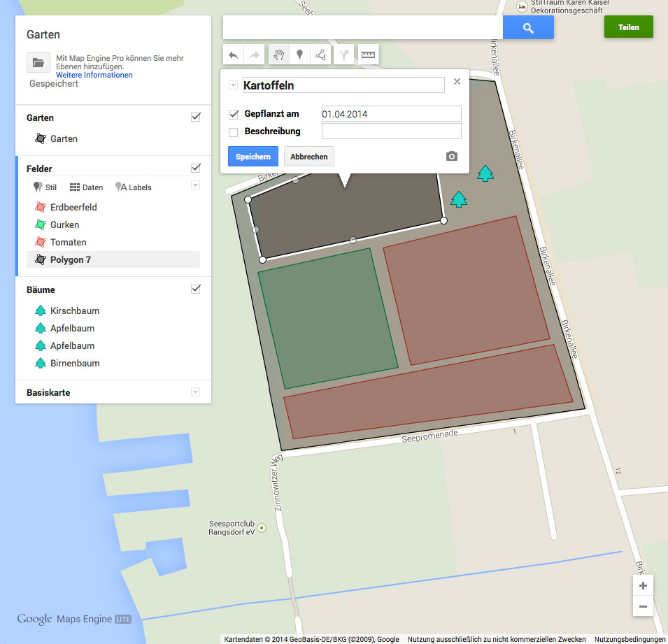Select the draw line tool

click(320, 55)
